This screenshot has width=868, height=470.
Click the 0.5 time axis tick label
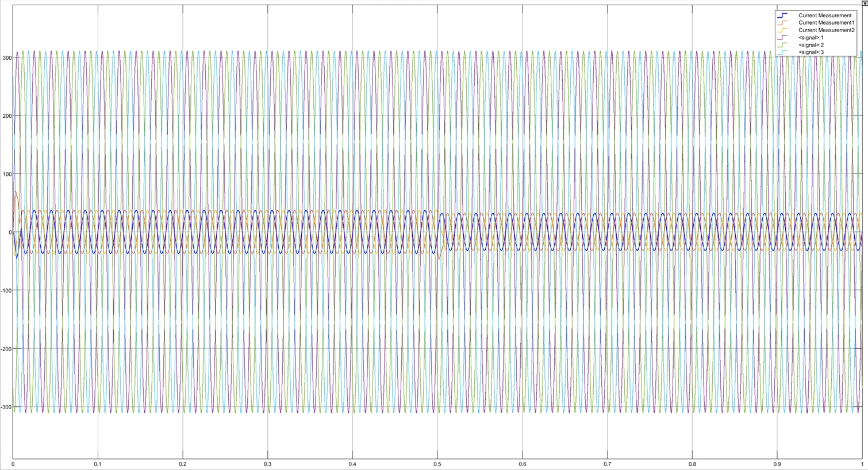(437, 464)
